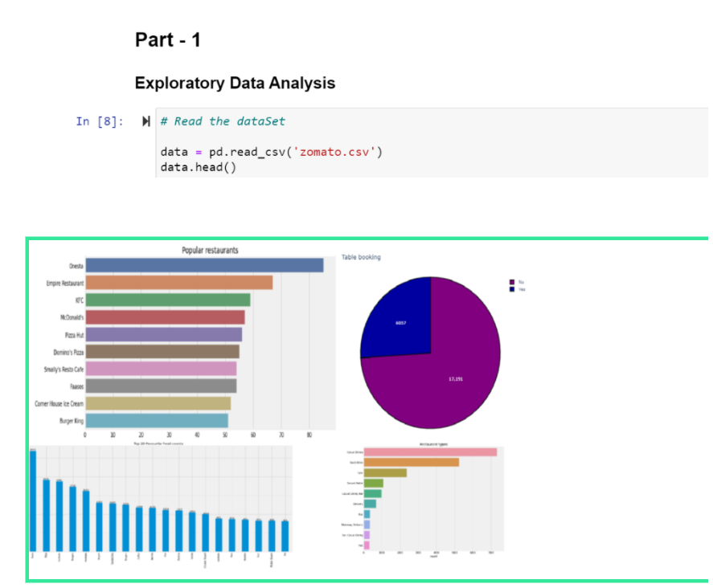The width and height of the screenshot is (713, 588).
Task: Click the Domino's Pizza brown bar
Action: (162, 352)
